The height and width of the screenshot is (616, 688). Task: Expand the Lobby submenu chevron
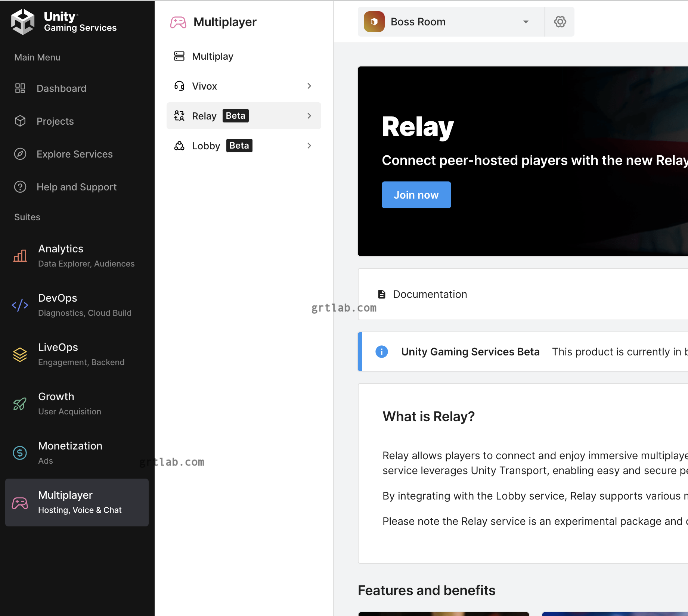[309, 146]
